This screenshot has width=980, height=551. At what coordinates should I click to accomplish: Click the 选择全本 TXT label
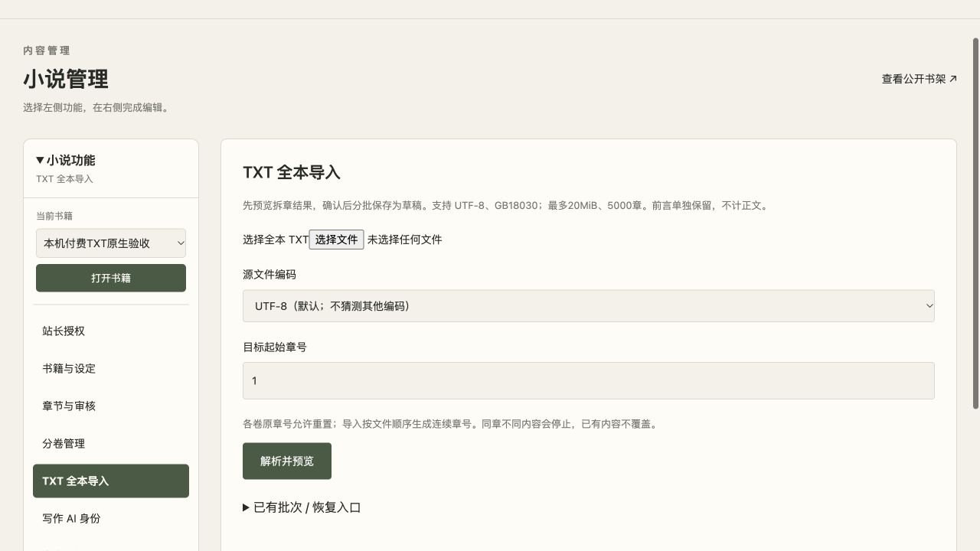coord(276,240)
